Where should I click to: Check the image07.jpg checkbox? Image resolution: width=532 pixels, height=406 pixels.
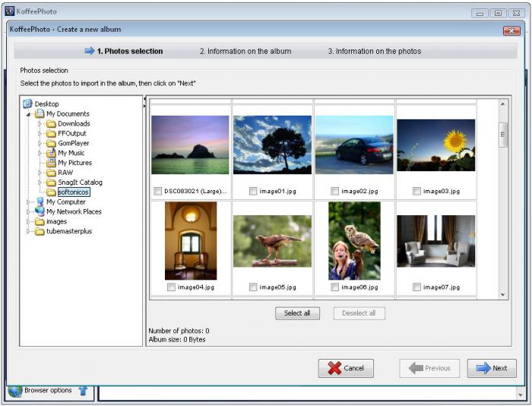(x=416, y=287)
